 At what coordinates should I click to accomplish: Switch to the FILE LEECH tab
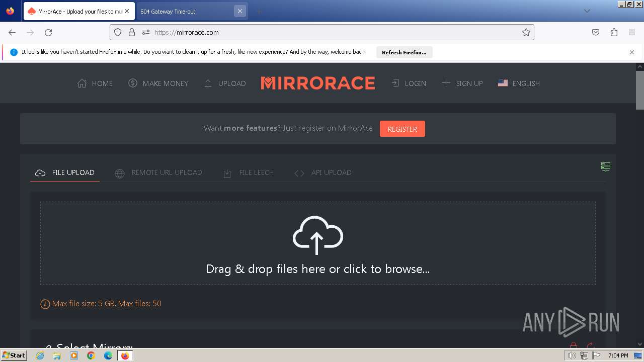pyautogui.click(x=249, y=172)
